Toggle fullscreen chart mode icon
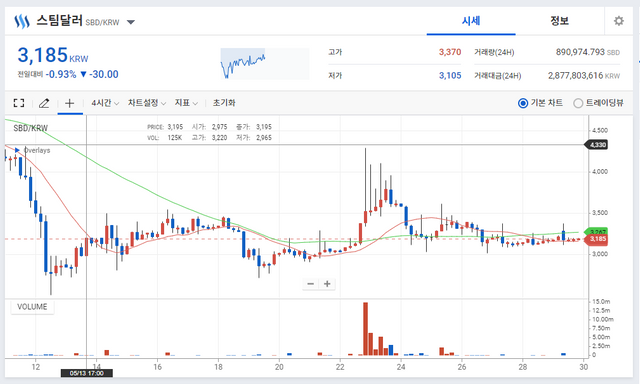 (19, 103)
